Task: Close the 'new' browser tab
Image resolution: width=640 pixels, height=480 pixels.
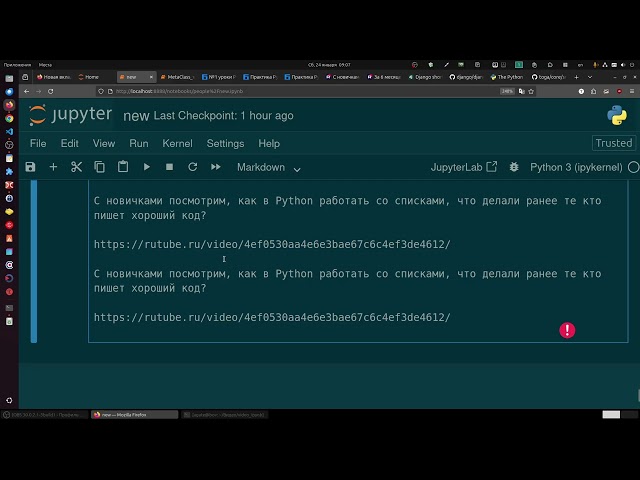Action: pyautogui.click(x=151, y=77)
